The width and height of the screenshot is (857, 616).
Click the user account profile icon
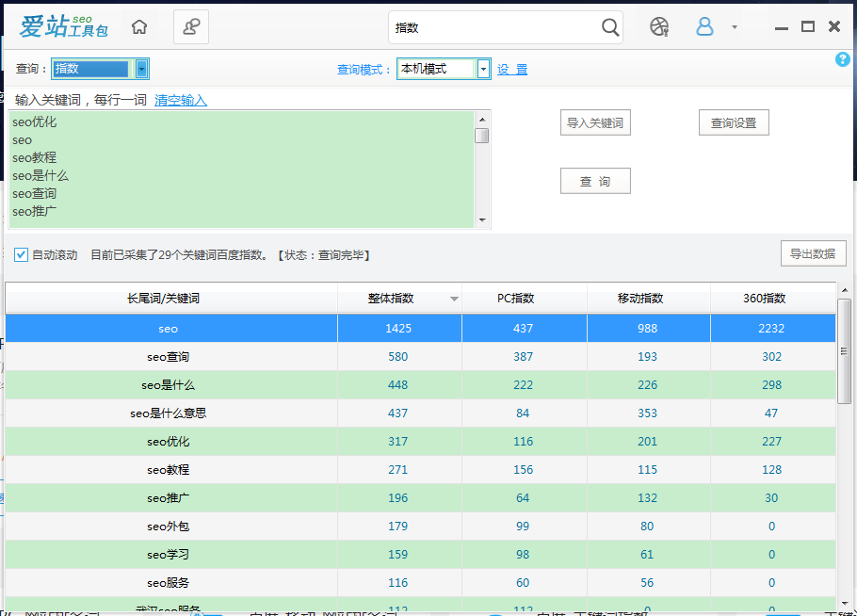point(704,27)
